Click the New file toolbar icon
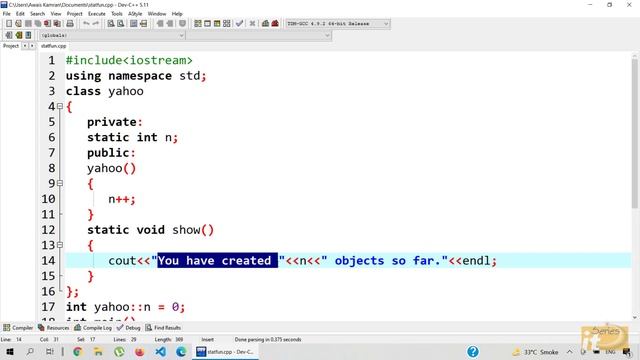This screenshot has width=640, height=360. (9, 24)
